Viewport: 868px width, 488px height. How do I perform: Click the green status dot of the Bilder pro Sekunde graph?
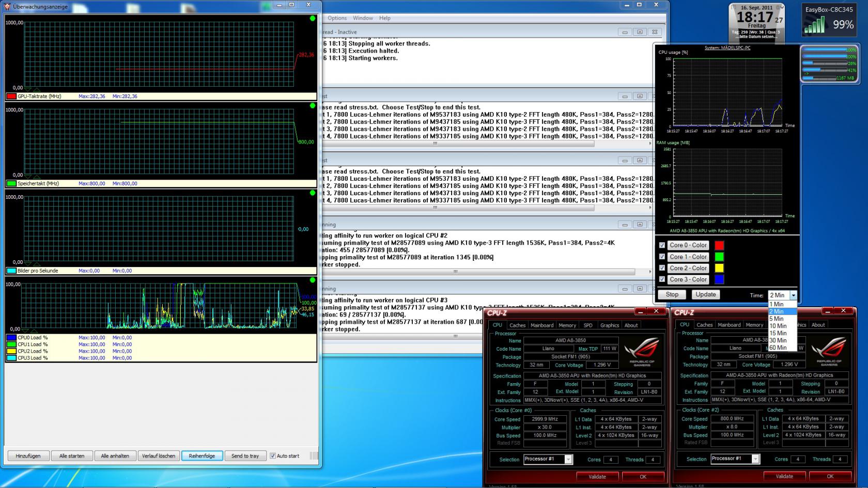[x=313, y=193]
